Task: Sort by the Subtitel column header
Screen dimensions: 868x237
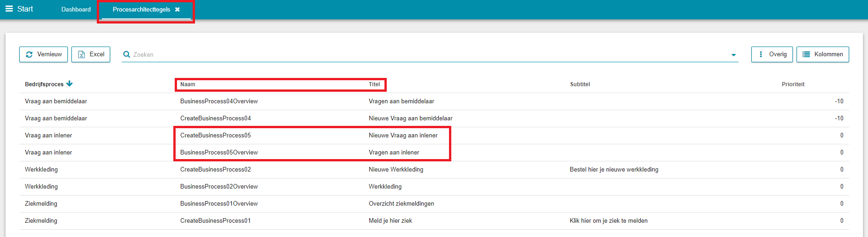Action: point(580,84)
